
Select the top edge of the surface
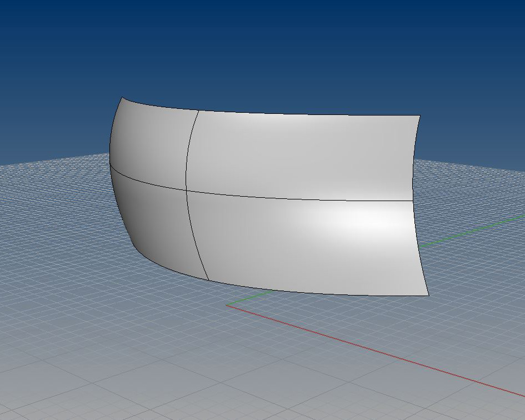coord(306,114)
